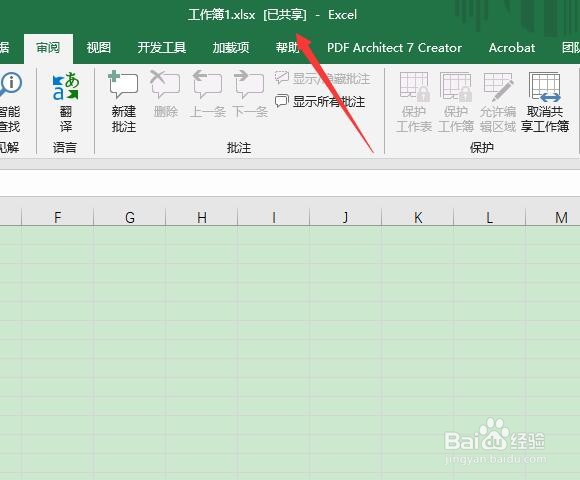Select column G header
This screenshot has width=580, height=480.
pos(130,217)
